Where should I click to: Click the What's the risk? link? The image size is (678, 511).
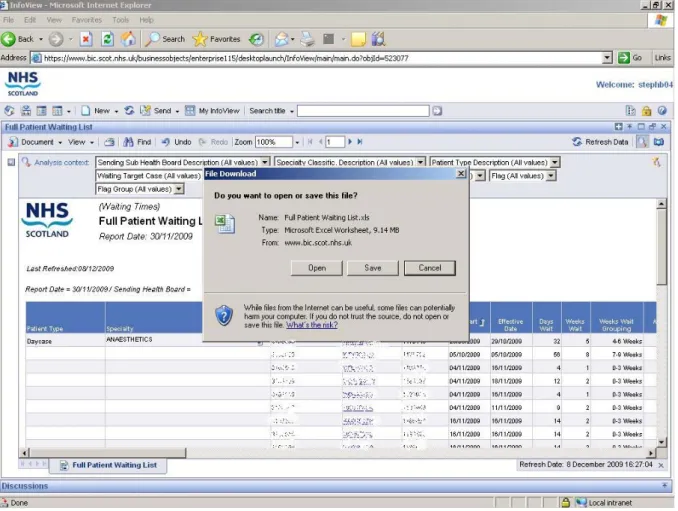click(x=312, y=325)
